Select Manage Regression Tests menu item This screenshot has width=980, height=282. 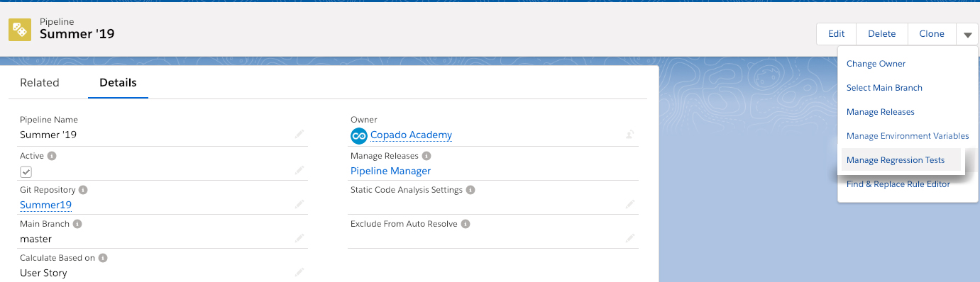(896, 160)
